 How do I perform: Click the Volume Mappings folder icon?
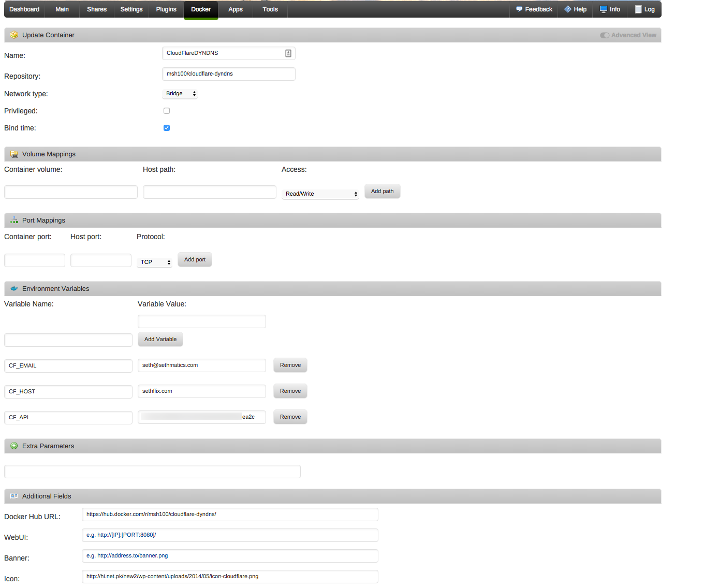[x=14, y=154]
